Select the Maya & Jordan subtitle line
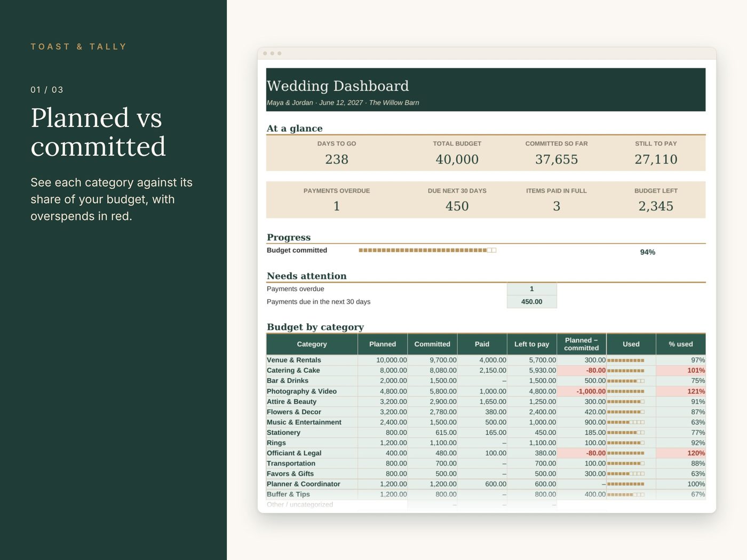 [x=343, y=102]
